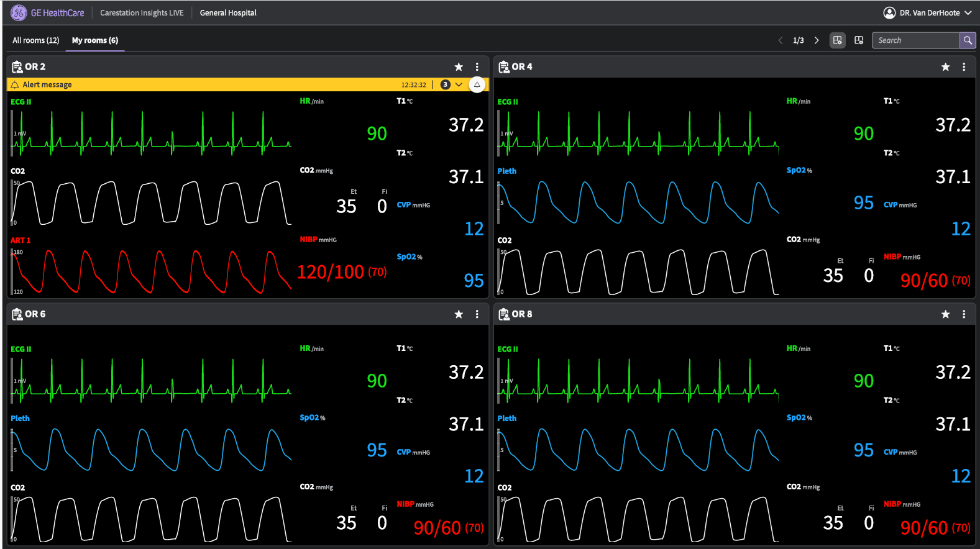Open OR 2 three-dot options menu
The image size is (980, 549).
(x=477, y=67)
